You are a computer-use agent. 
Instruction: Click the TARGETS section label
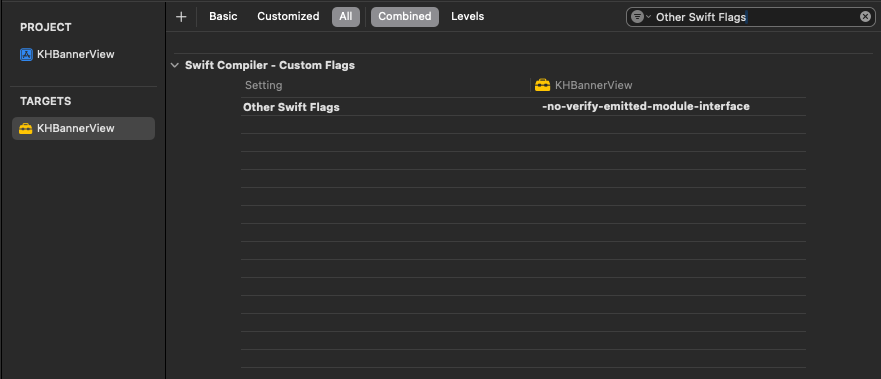point(46,102)
